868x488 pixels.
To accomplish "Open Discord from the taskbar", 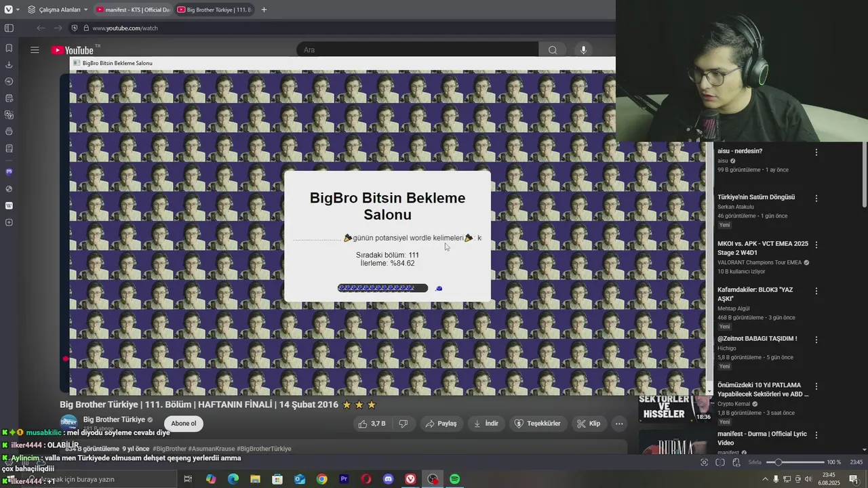I will [388, 479].
